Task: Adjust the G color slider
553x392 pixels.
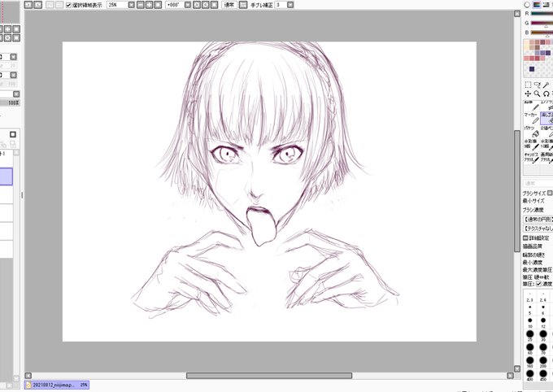Action: point(542,23)
